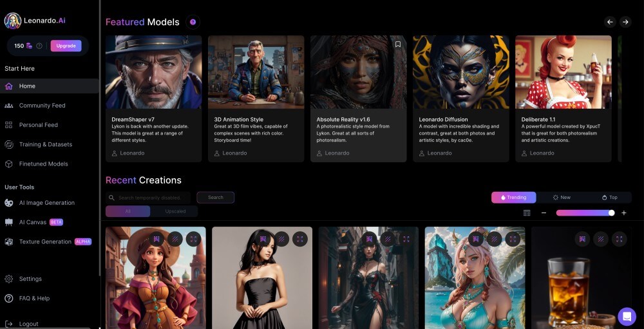This screenshot has width=644, height=329.
Task: Bookmark the Absolute Reality v1.6 model
Action: pyautogui.click(x=398, y=44)
